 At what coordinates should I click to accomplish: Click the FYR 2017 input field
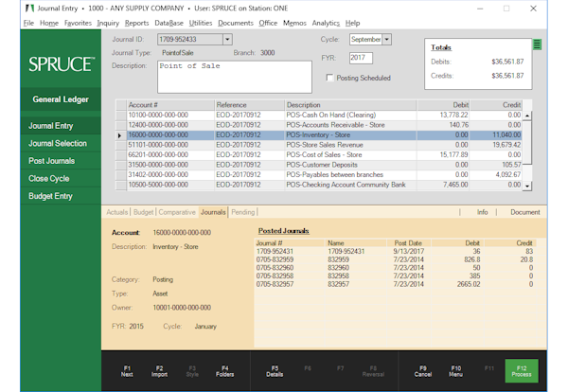(361, 58)
